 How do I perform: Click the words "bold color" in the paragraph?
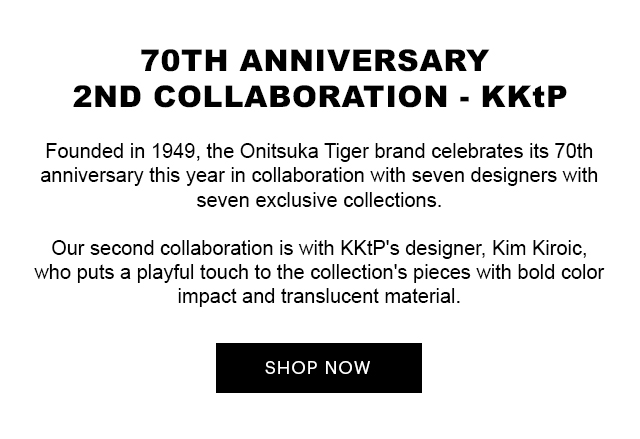click(563, 272)
